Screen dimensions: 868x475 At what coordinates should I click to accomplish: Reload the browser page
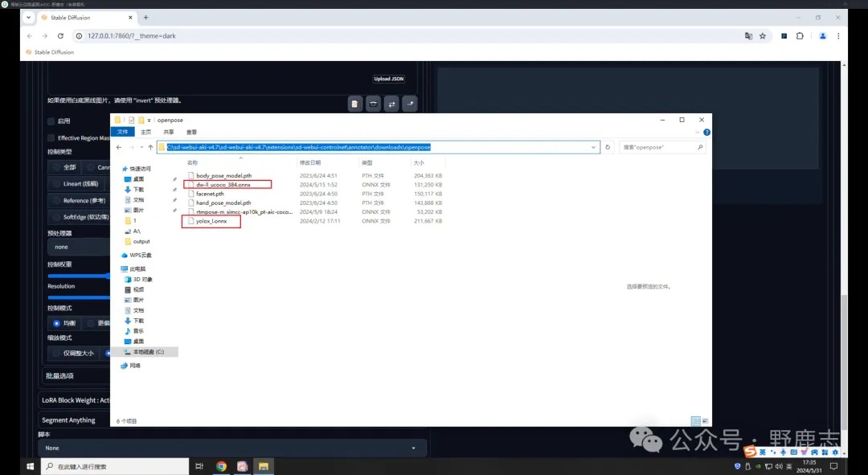(x=60, y=36)
